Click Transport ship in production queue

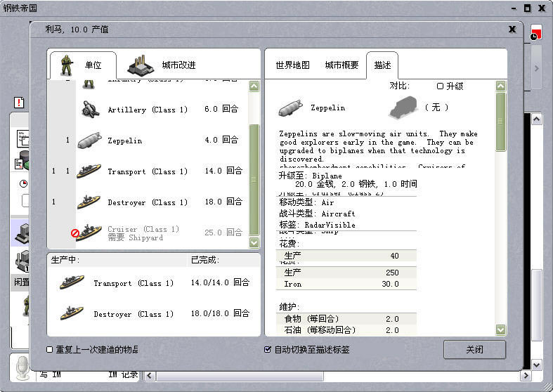[x=72, y=283]
